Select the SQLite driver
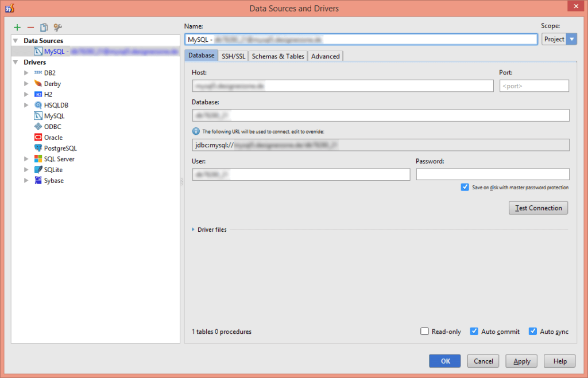The image size is (588, 378). 52,169
